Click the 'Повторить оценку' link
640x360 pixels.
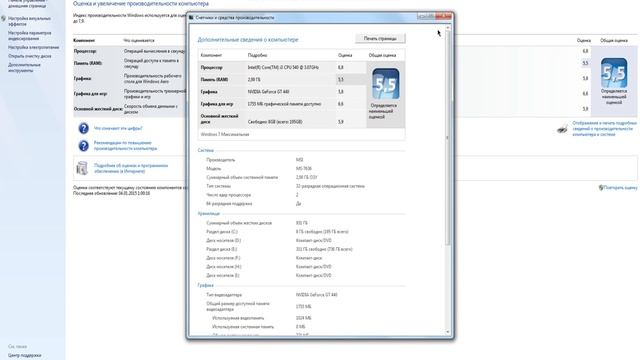[620, 188]
